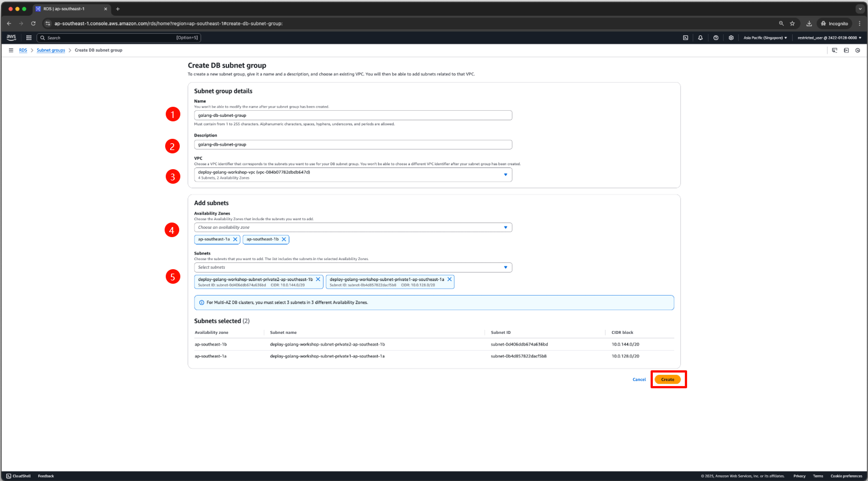This screenshot has height=481, width=868.
Task: Open the help question mark icon
Action: (716, 38)
